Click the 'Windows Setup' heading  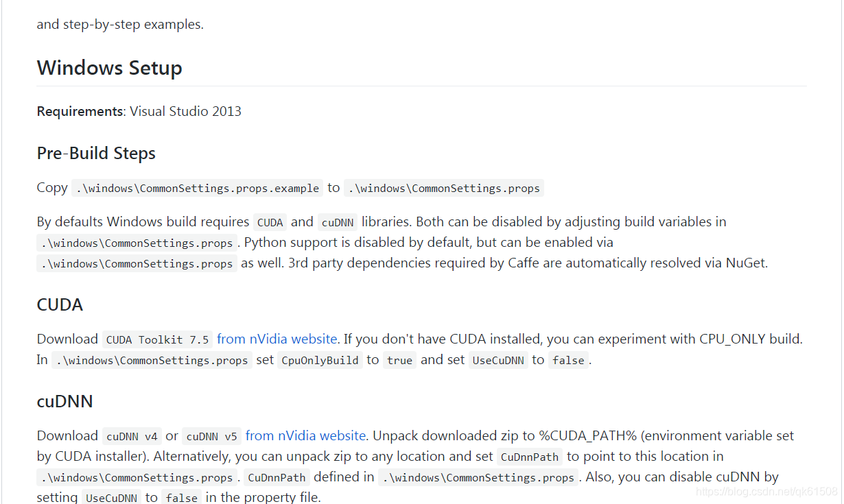109,68
